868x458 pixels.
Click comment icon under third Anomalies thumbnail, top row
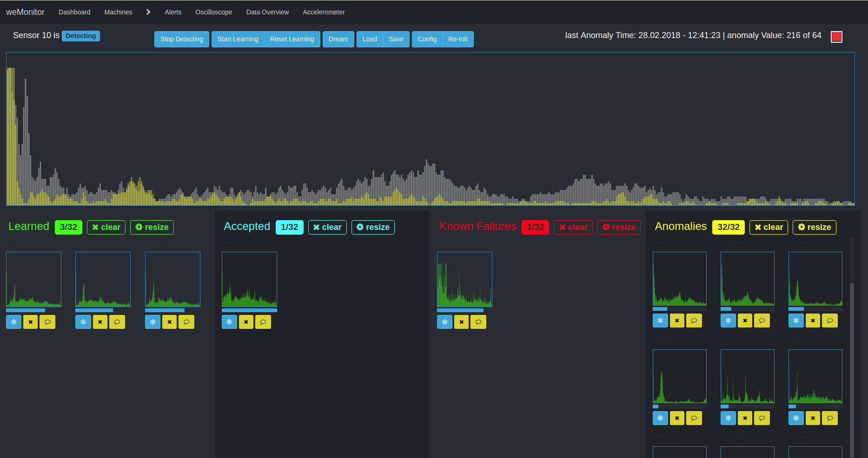pos(830,321)
